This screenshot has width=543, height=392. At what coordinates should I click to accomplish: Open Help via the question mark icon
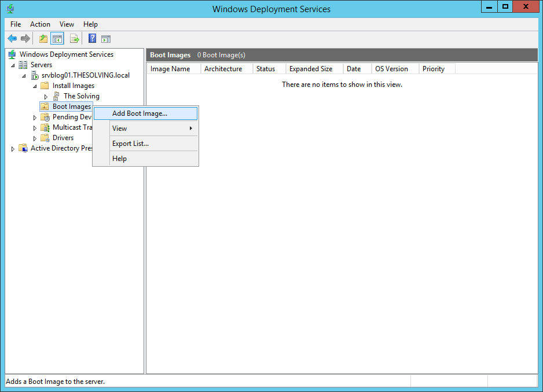pos(92,38)
